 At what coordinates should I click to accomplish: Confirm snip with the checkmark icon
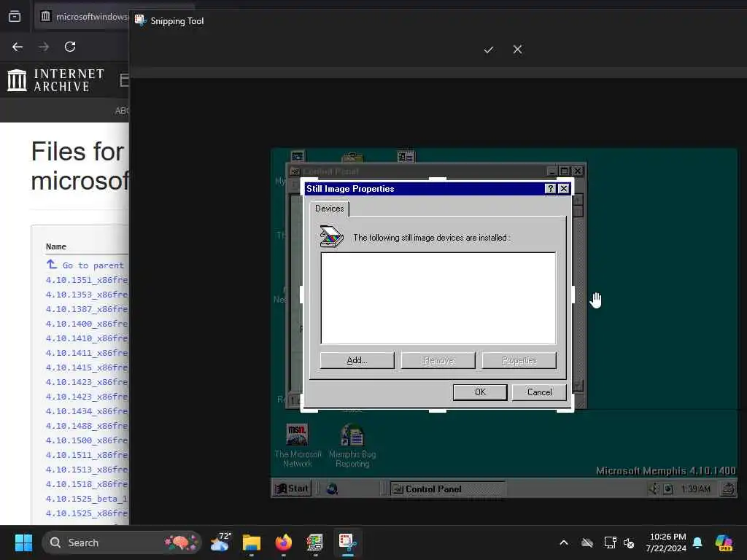pos(488,50)
